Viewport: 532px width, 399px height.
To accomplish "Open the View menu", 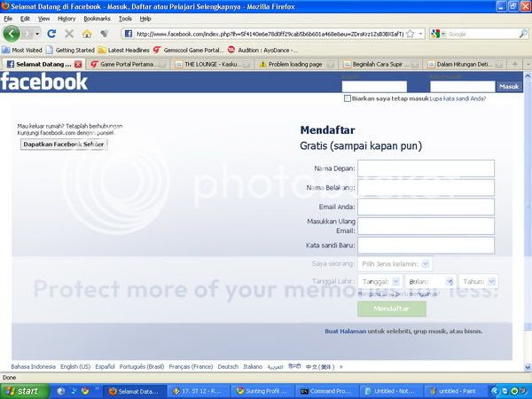I will pyautogui.click(x=43, y=19).
